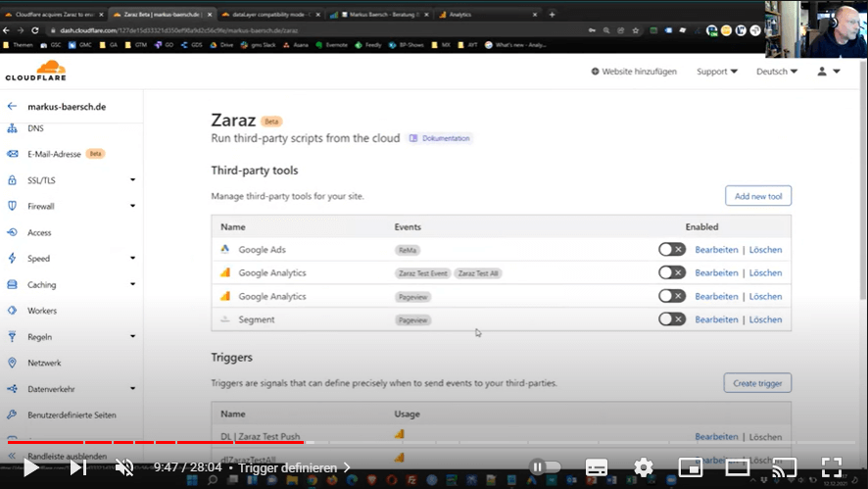Toggle video subtitles button
The width and height of the screenshot is (868, 489).
pyautogui.click(x=597, y=468)
